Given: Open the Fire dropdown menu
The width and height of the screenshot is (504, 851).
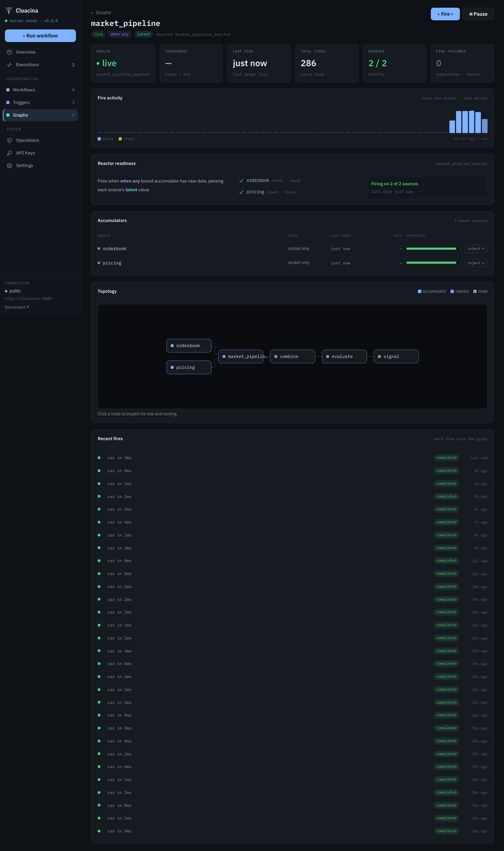Looking at the screenshot, I should coord(445,14).
